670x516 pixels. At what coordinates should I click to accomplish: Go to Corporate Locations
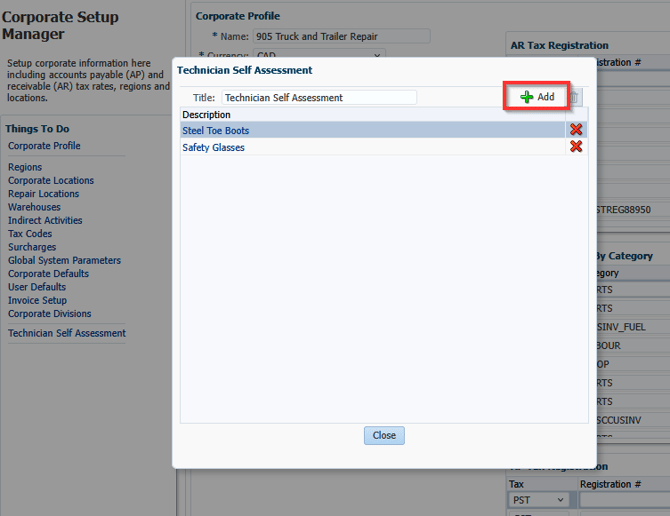[x=51, y=181]
